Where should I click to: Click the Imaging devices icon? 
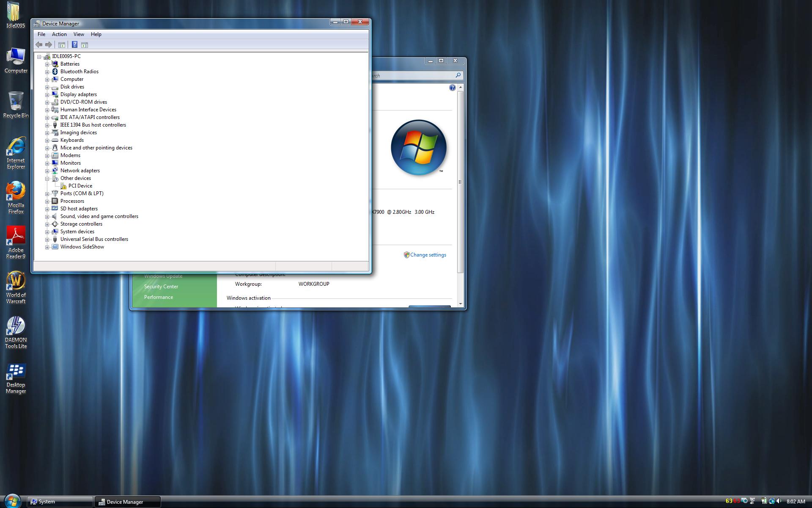(x=55, y=133)
